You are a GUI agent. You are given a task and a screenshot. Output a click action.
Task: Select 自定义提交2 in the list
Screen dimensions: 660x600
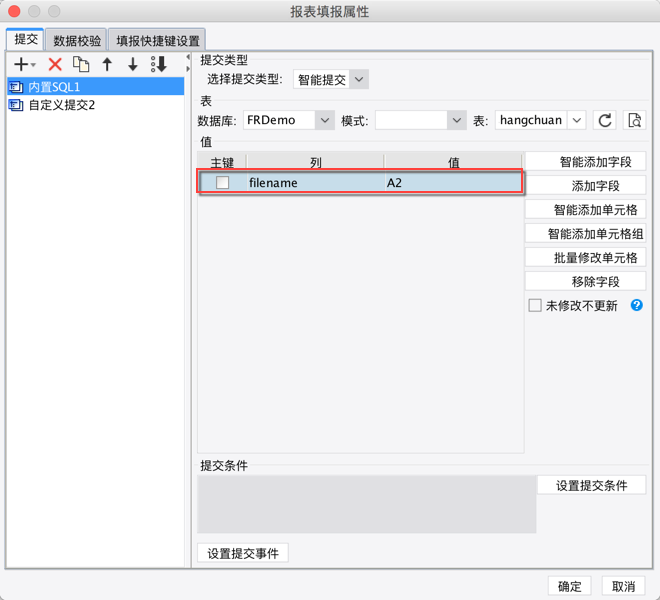(x=96, y=105)
